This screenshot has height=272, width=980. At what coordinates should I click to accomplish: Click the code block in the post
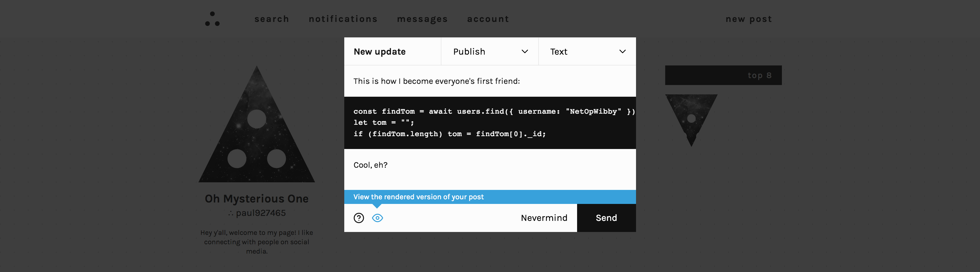point(490,123)
